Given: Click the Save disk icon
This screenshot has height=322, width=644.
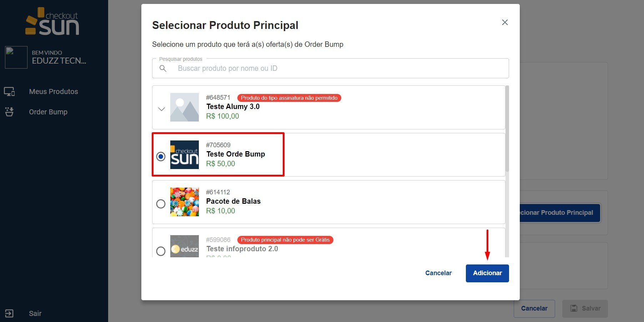Looking at the screenshot, I should [574, 308].
